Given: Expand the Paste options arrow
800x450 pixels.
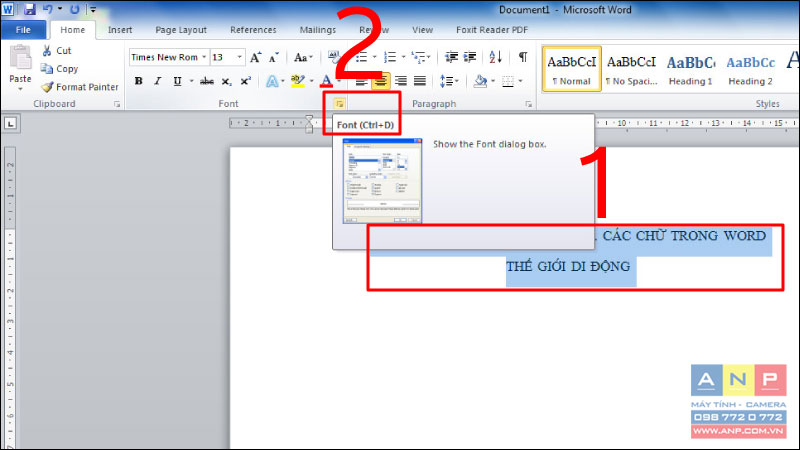Looking at the screenshot, I should point(20,89).
